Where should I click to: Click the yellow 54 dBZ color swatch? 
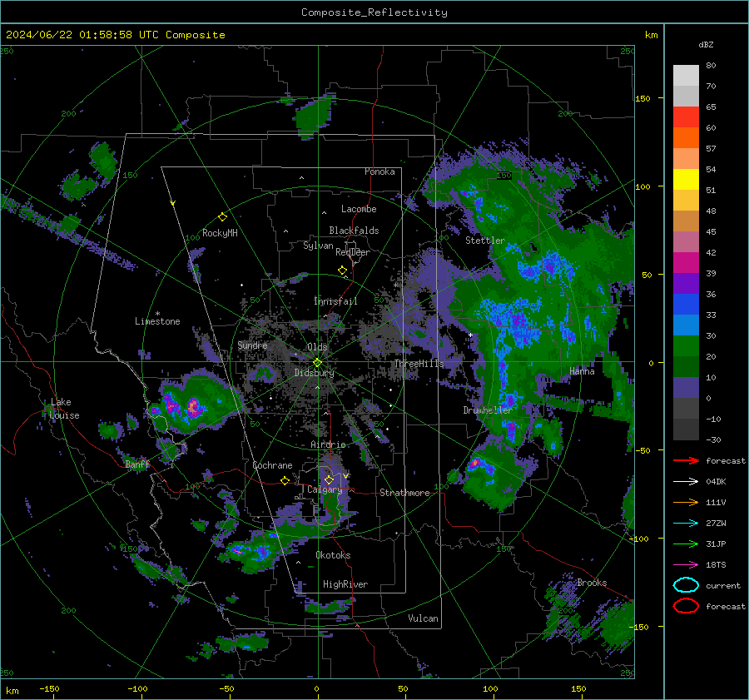point(686,179)
